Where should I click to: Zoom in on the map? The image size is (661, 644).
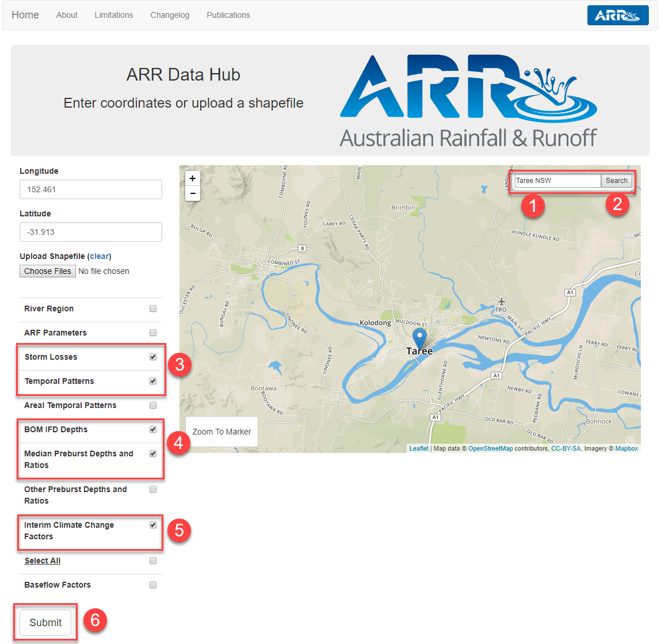(193, 178)
